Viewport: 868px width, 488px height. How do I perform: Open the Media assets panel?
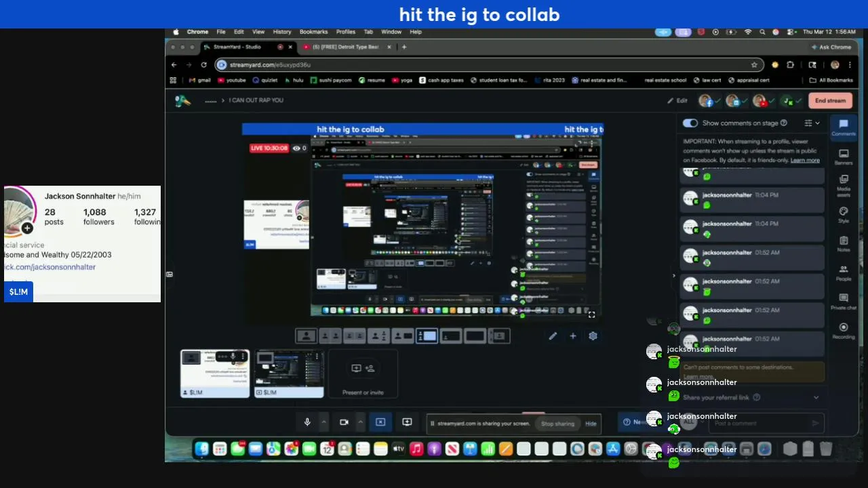844,184
